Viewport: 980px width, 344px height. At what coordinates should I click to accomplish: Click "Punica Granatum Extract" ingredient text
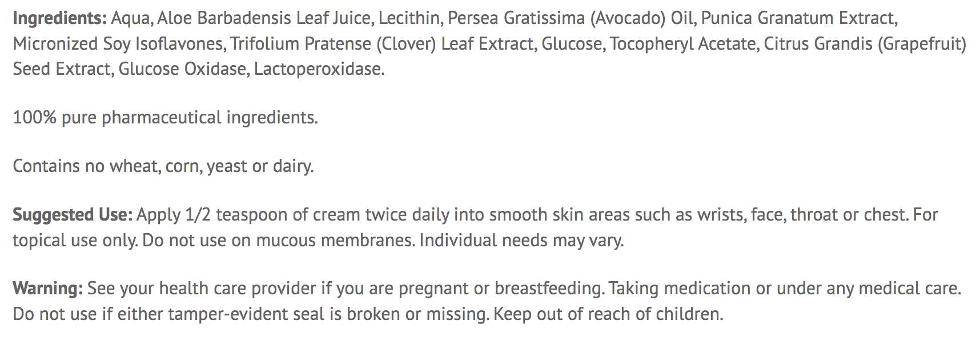click(x=799, y=18)
